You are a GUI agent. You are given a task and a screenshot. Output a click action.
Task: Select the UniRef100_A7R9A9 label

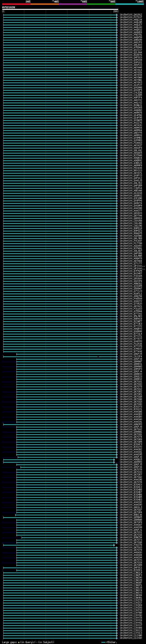tap(131, 48)
